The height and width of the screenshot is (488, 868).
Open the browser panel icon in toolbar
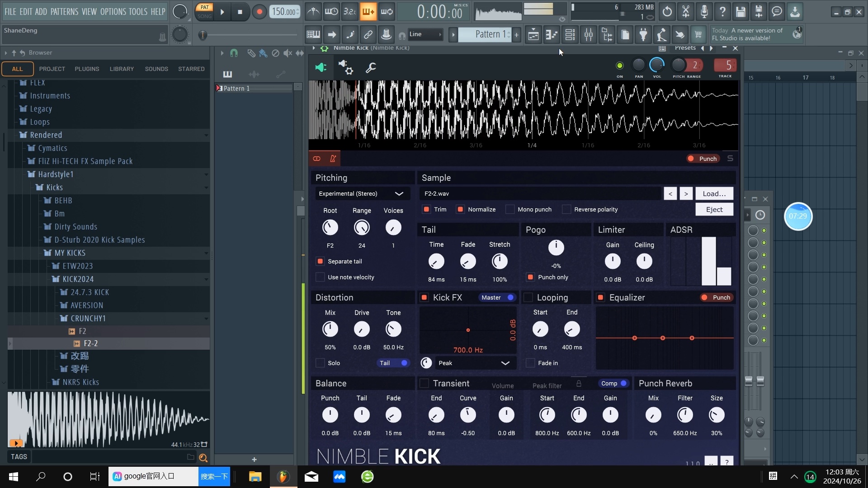pos(607,34)
